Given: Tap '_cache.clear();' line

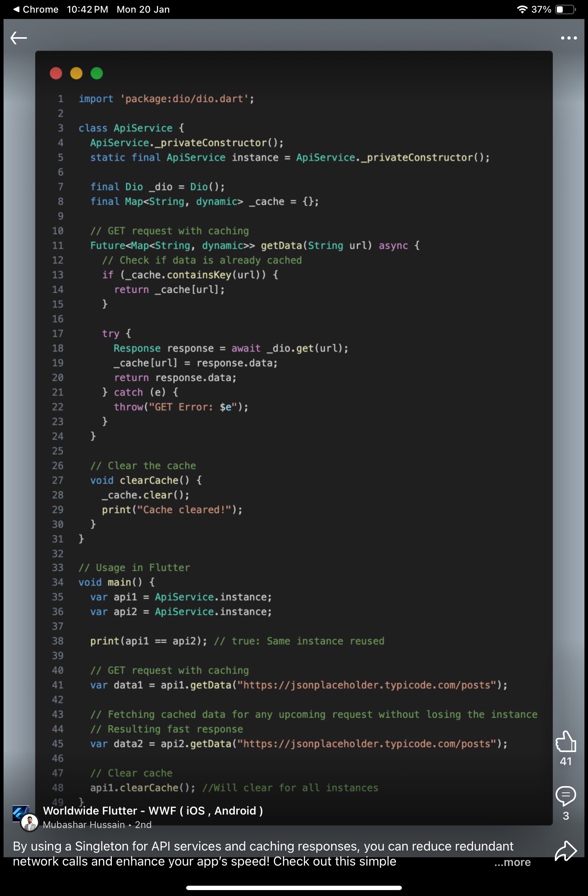Looking at the screenshot, I should (x=145, y=495).
